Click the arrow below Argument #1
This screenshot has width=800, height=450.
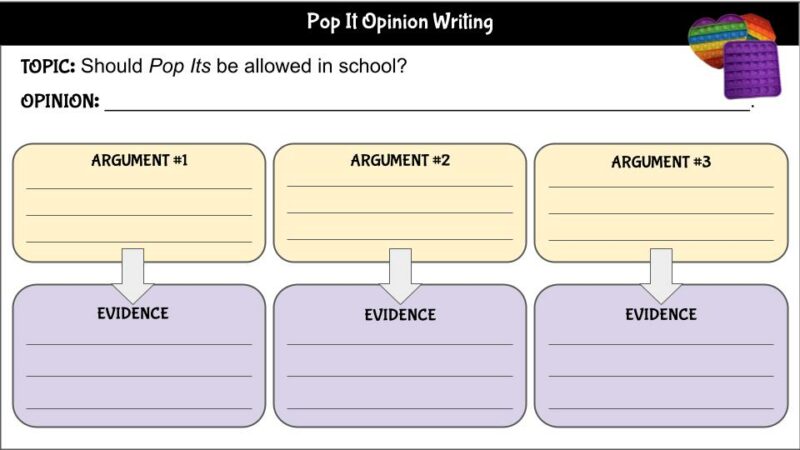coord(133,275)
